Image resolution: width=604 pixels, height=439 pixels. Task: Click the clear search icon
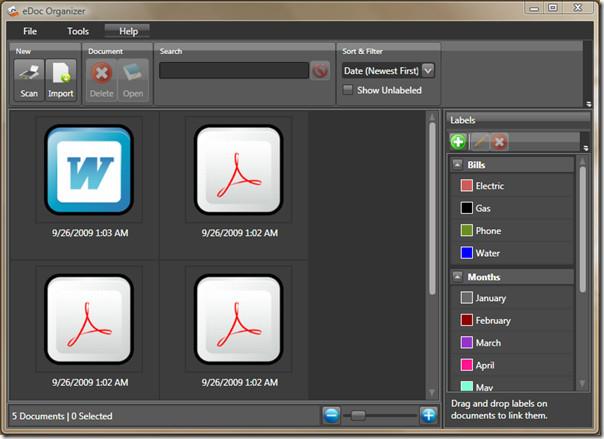click(x=320, y=71)
